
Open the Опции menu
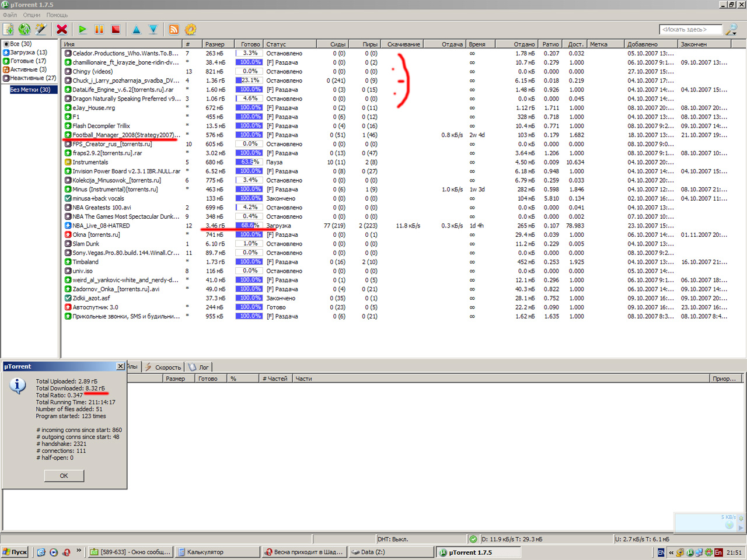pyautogui.click(x=32, y=15)
